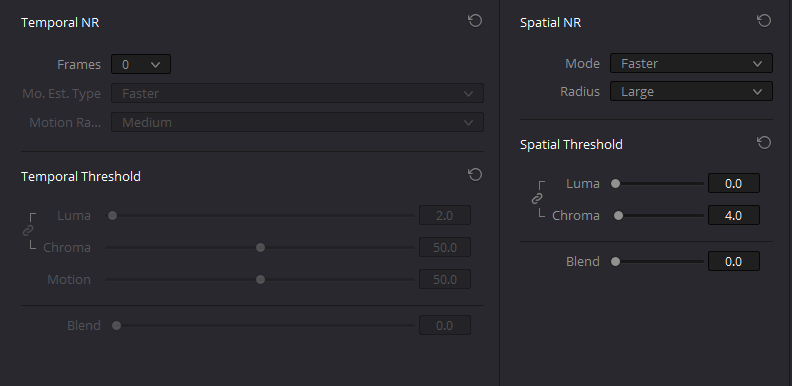This screenshot has height=386, width=792.
Task: Click the Mo. Est. Type label
Action: (62, 93)
